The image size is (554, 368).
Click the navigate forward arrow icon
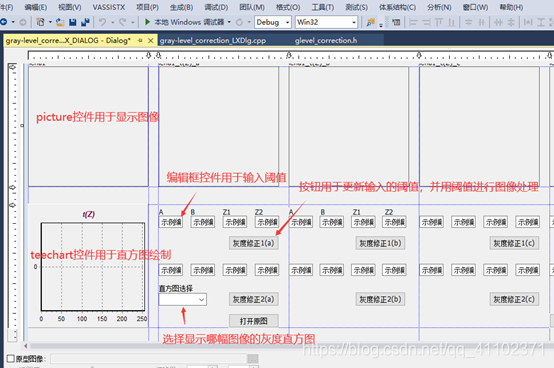click(x=23, y=22)
